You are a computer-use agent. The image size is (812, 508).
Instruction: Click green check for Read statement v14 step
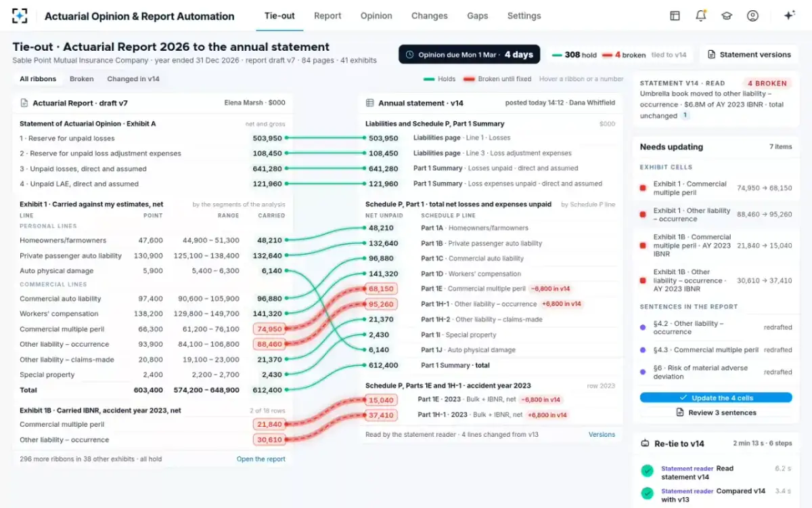point(647,470)
